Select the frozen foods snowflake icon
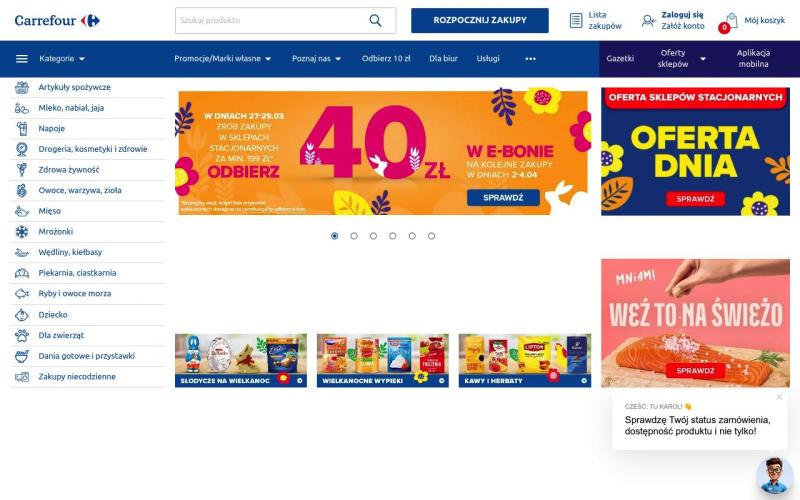Image resolution: width=800 pixels, height=500 pixels. click(21, 232)
